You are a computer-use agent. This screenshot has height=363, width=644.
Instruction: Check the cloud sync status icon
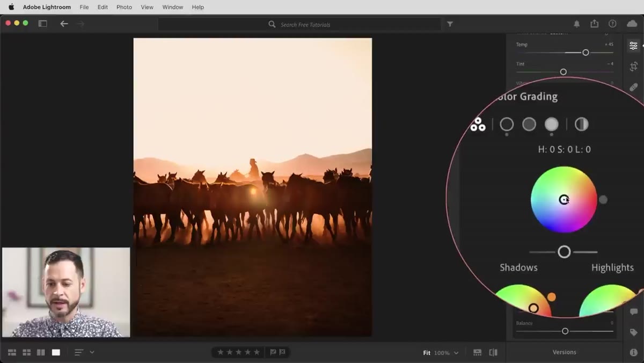(x=632, y=24)
